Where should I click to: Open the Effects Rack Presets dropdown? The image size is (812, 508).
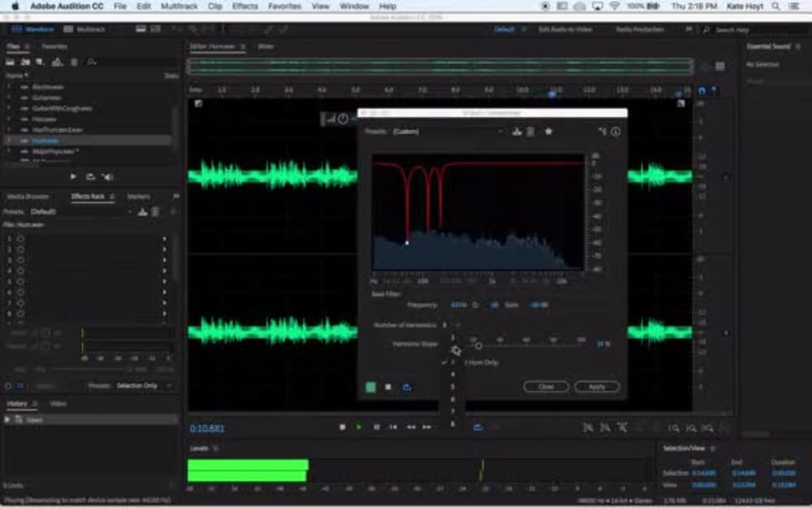(80, 211)
